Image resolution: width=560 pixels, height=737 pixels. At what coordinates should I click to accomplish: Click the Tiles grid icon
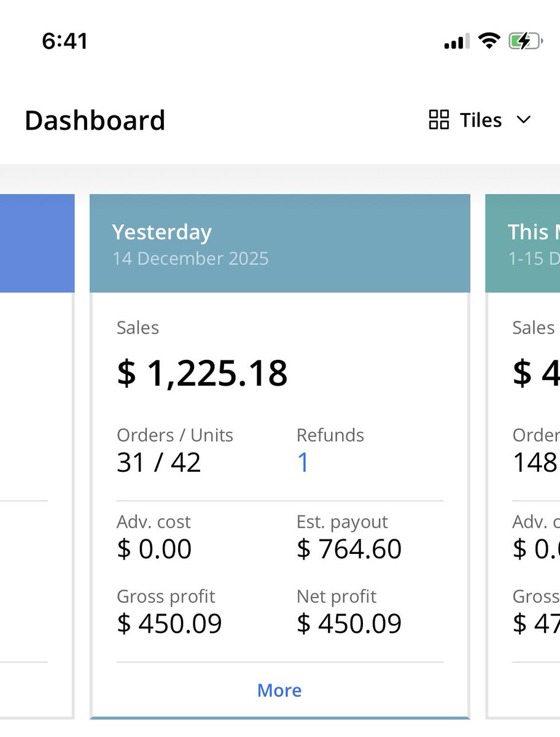click(438, 120)
